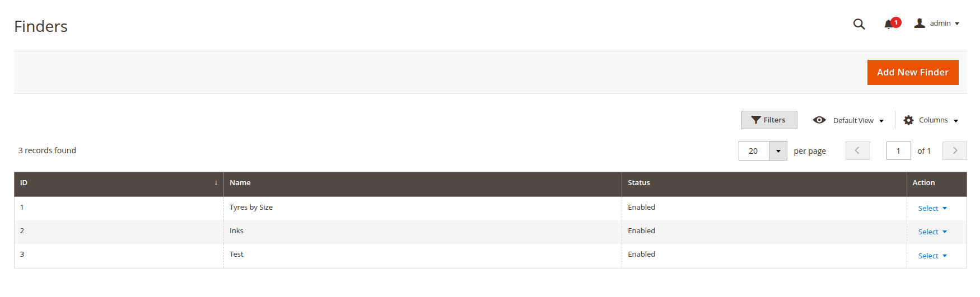Screen dimensions: 980x297
Task: Open the notifications bell
Action: [889, 24]
